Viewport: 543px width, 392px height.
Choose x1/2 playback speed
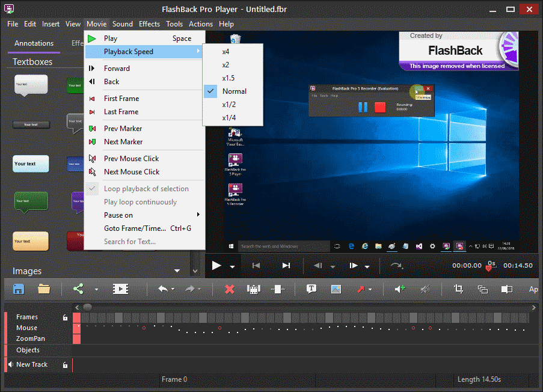coord(233,105)
